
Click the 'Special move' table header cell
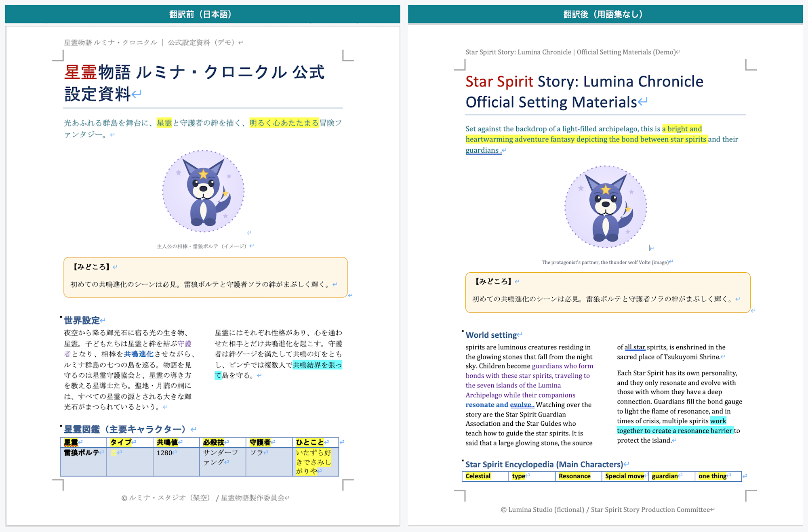625,476
